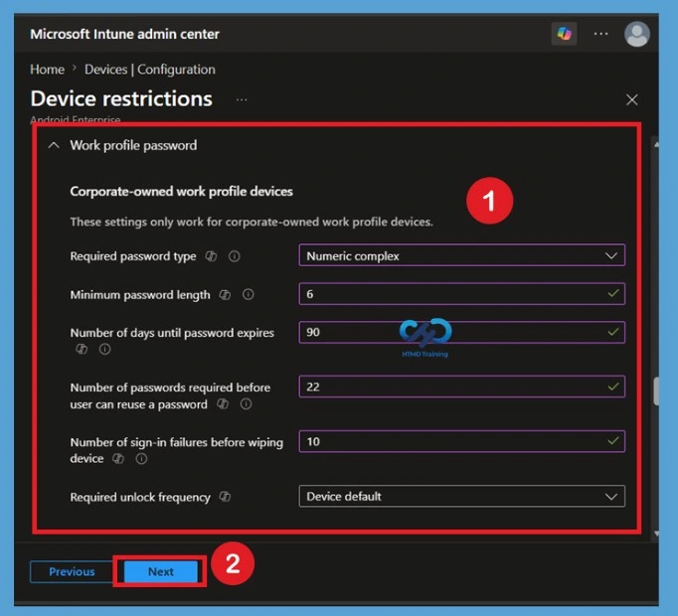Viewport: 678px width, 616px height.
Task: Open the user account avatar menu
Action: click(x=636, y=34)
